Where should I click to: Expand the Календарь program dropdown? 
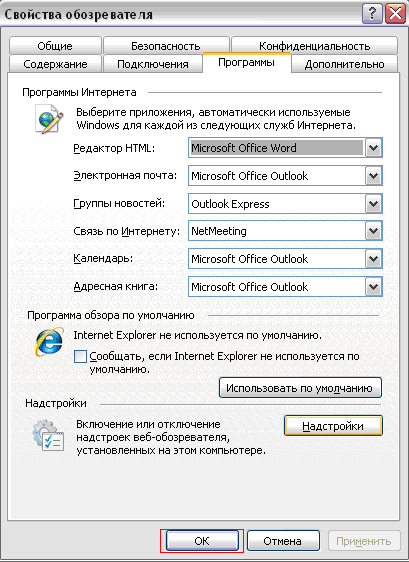(x=374, y=259)
